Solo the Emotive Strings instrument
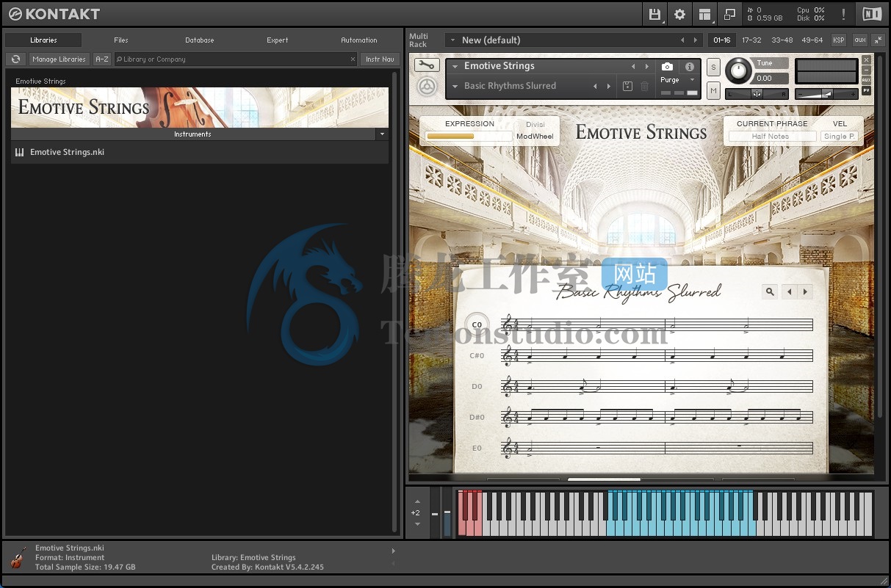Viewport: 891px width, 588px height. (x=713, y=68)
